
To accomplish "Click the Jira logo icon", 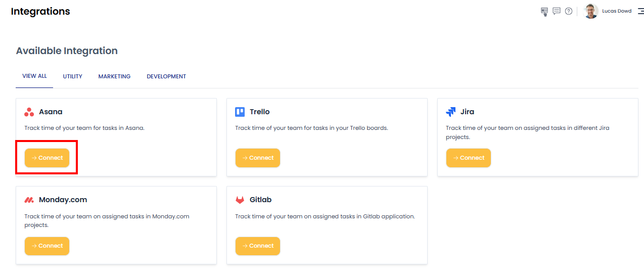I will [x=451, y=112].
